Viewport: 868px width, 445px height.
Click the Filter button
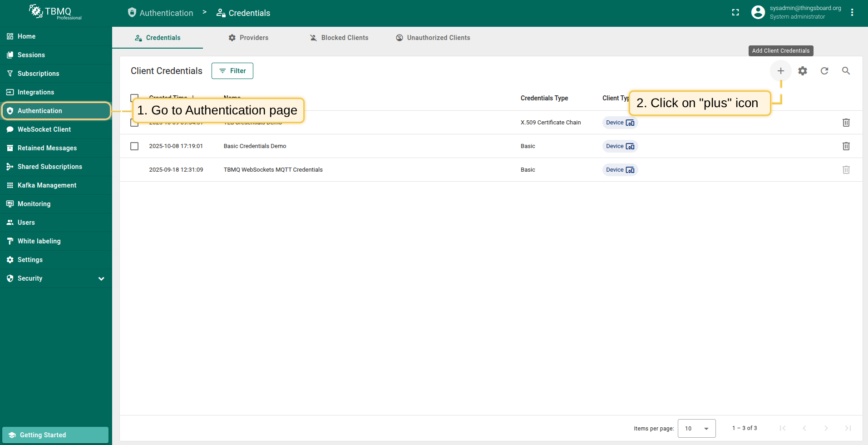pos(232,71)
